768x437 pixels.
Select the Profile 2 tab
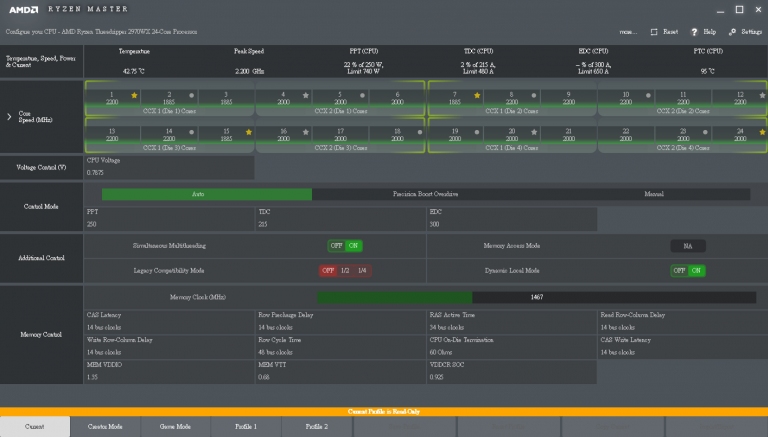(316, 427)
